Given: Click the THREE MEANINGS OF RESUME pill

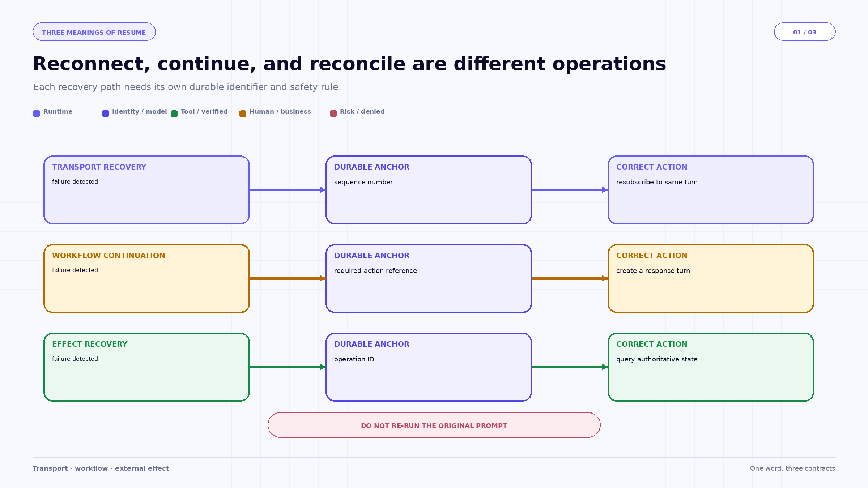Looking at the screenshot, I should click(x=94, y=32).
